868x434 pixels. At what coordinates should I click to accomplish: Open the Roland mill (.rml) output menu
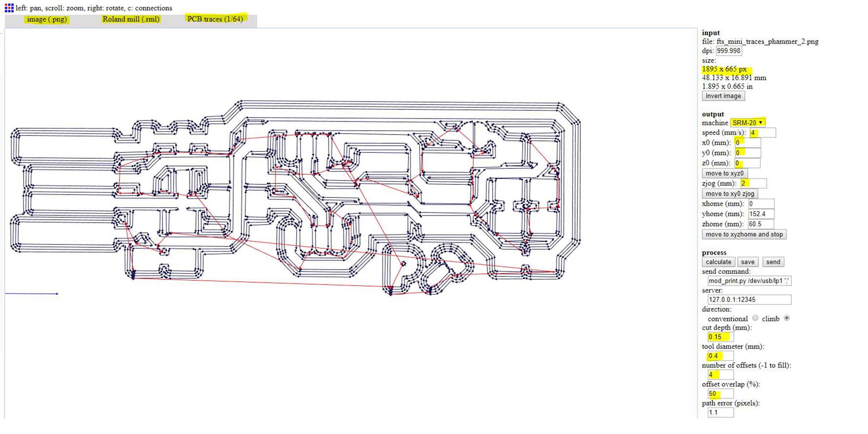pyautogui.click(x=131, y=19)
